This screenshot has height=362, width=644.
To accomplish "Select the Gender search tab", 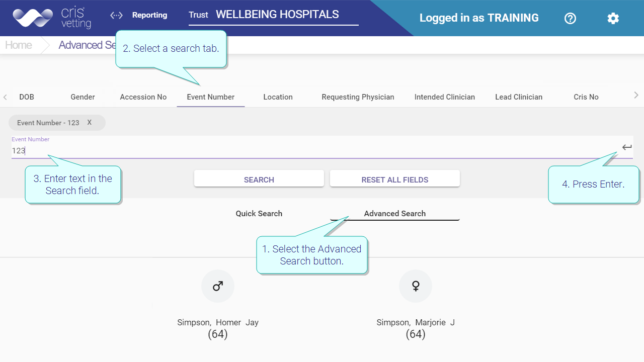I will tap(83, 97).
